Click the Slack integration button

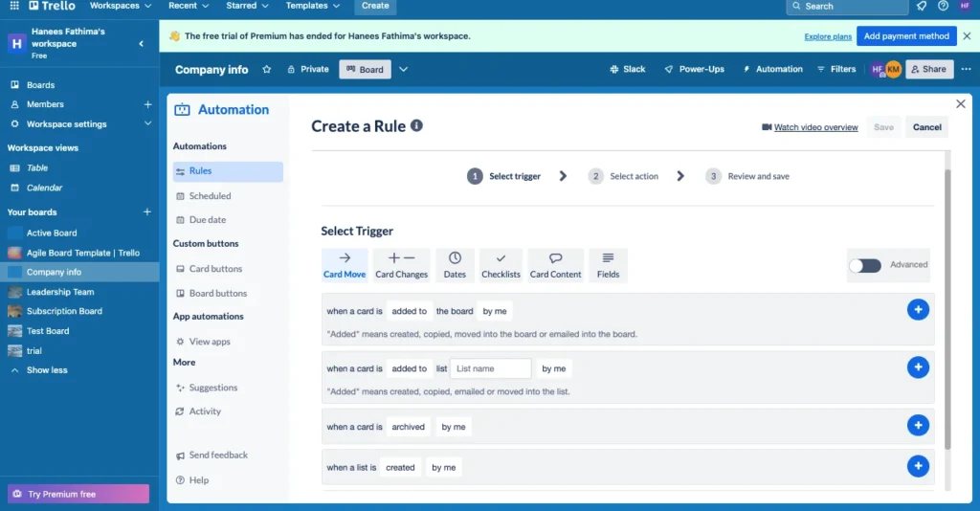(628, 69)
